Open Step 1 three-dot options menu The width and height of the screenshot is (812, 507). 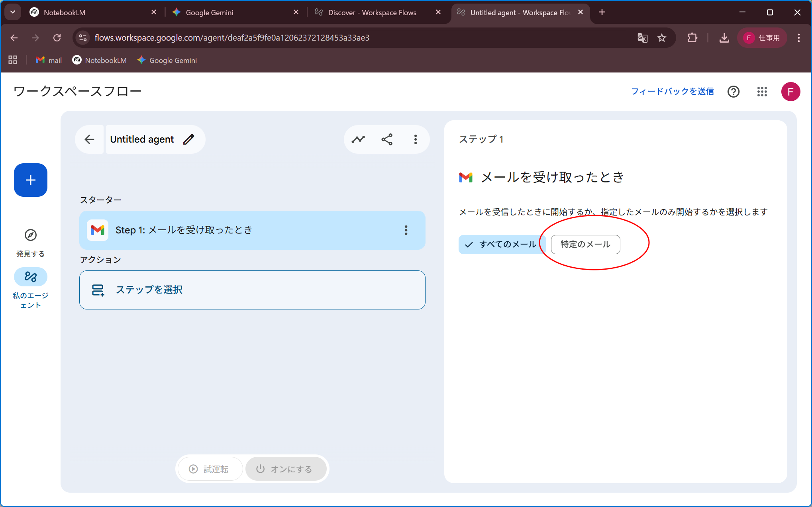coord(406,230)
